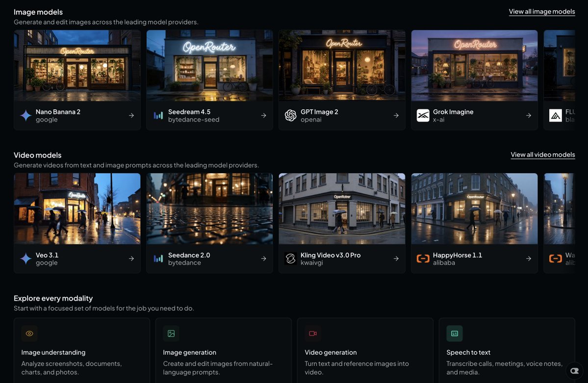Select the HappyHorse 1.1 street thumbnail
The image size is (588, 383).
[474, 208]
